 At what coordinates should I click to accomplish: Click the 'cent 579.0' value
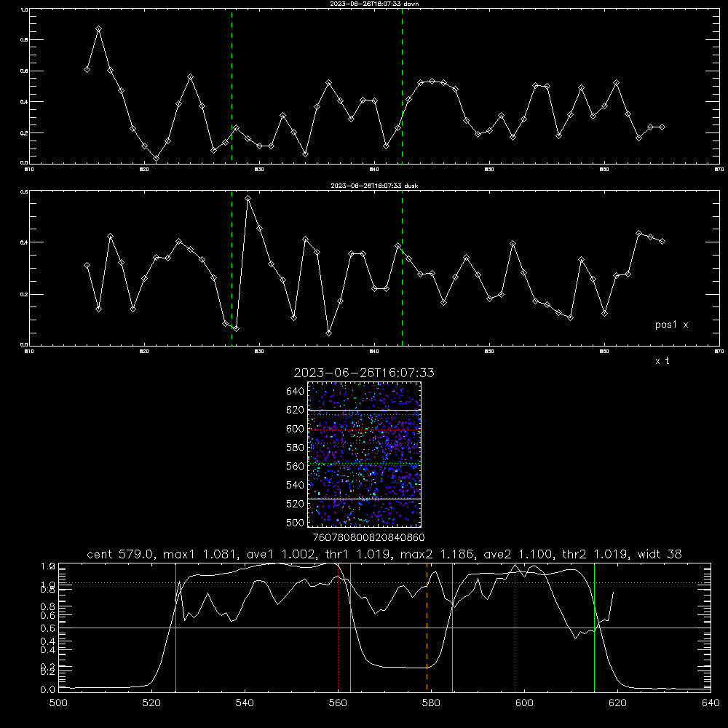[121, 554]
